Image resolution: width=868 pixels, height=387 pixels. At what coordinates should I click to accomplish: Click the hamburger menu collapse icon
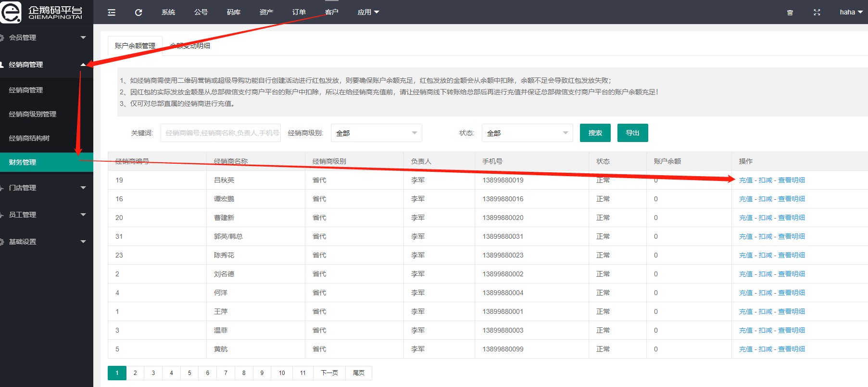tap(112, 13)
